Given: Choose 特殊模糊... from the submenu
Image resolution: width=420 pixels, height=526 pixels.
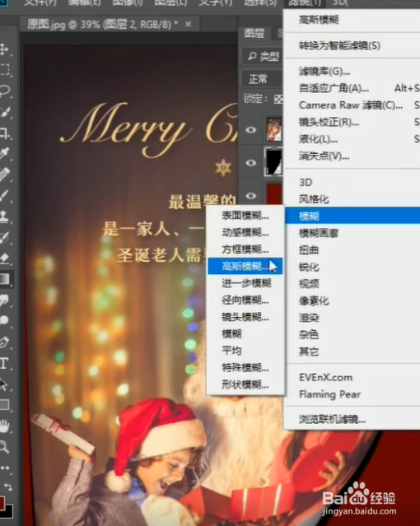Looking at the screenshot, I should [x=245, y=368].
